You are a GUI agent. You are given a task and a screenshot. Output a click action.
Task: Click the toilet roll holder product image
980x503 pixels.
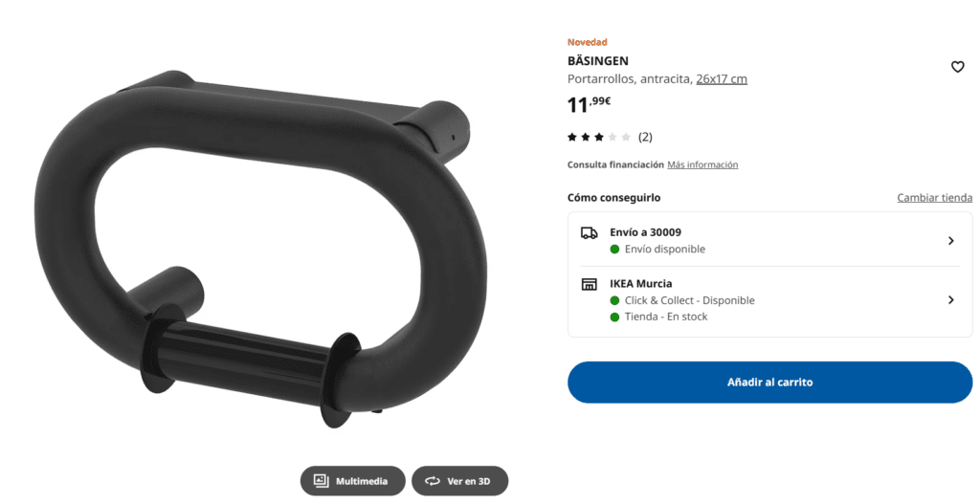259,249
